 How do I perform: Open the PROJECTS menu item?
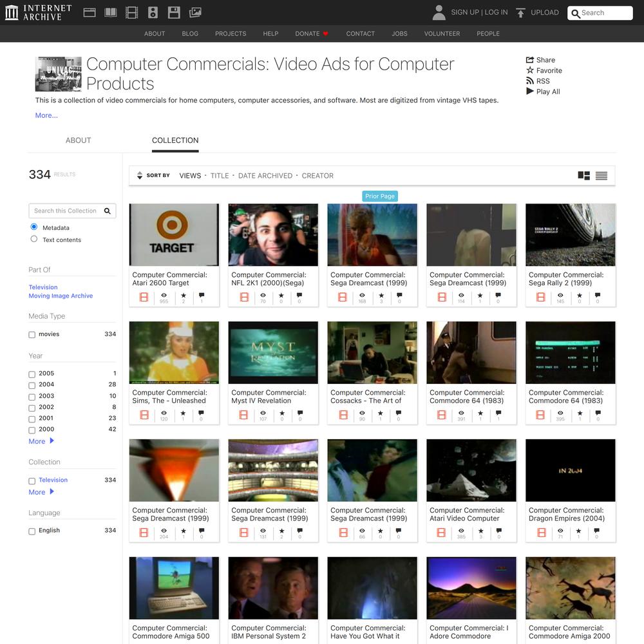pyautogui.click(x=231, y=33)
